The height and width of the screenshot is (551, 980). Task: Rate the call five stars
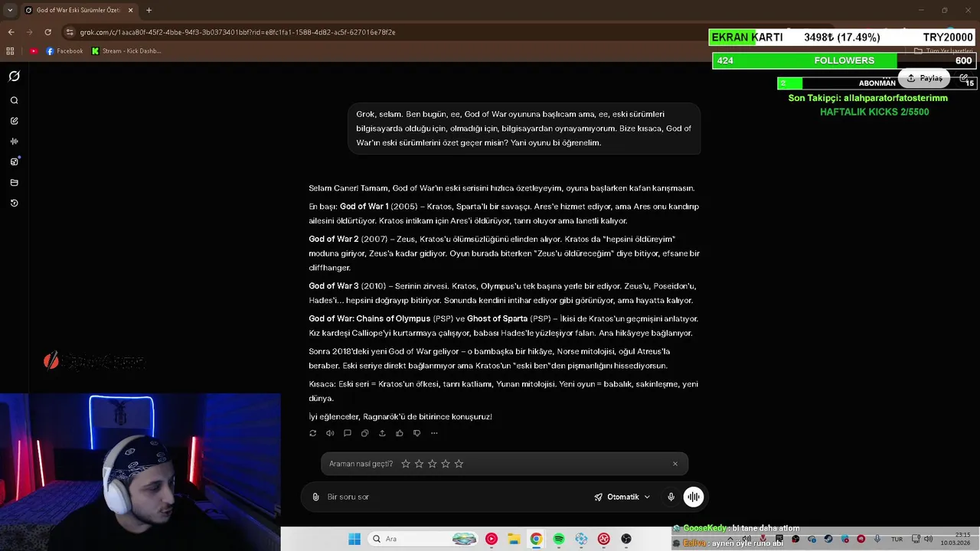pos(459,464)
